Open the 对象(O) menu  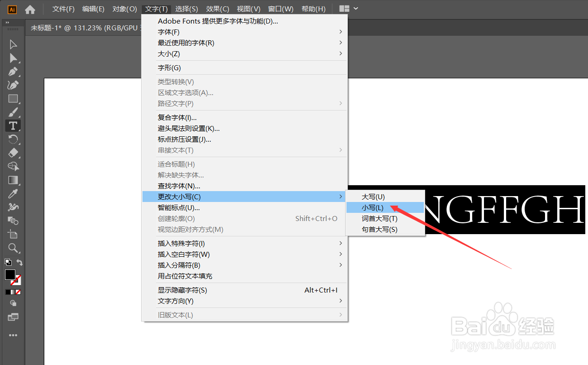124,9
